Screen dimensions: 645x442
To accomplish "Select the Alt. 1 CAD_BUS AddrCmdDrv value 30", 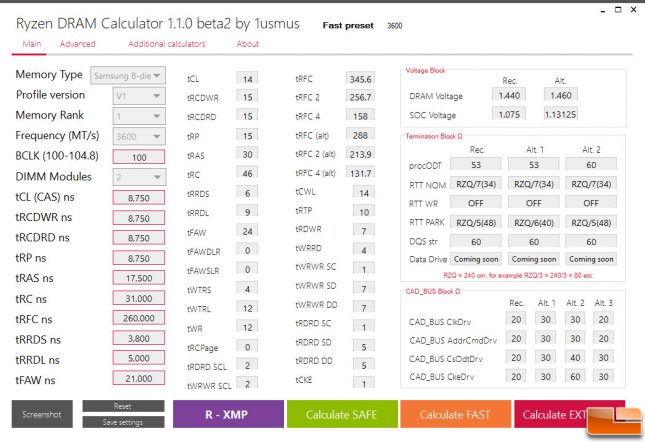I will (545, 338).
